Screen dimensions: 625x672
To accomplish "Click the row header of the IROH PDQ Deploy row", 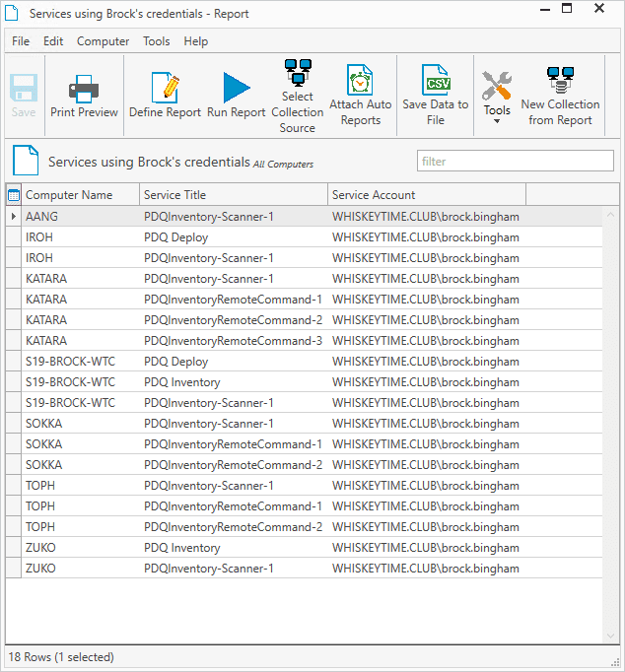I will click(x=13, y=237).
